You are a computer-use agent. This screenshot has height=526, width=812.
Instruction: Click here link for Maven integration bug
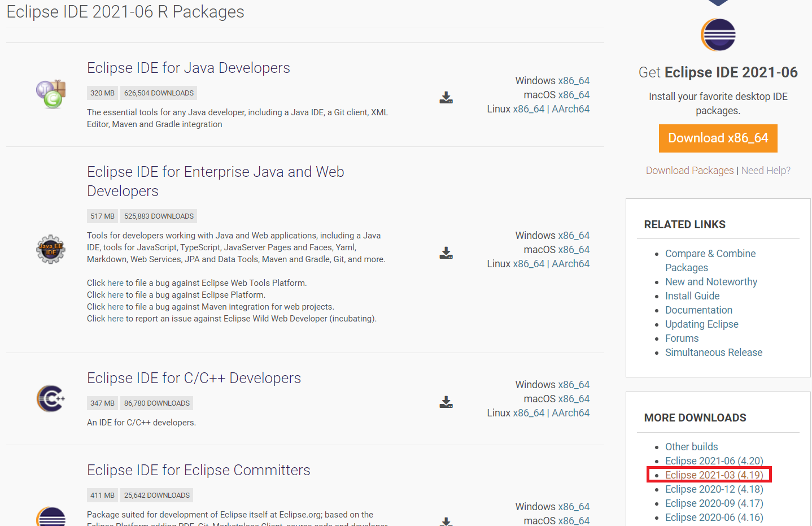115,307
